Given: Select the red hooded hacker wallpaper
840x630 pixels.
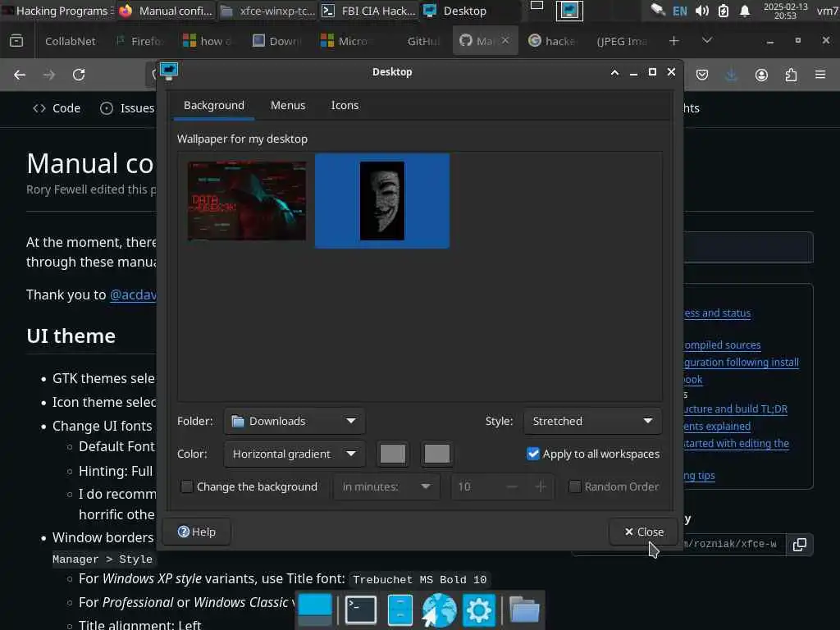Looking at the screenshot, I should click(247, 200).
